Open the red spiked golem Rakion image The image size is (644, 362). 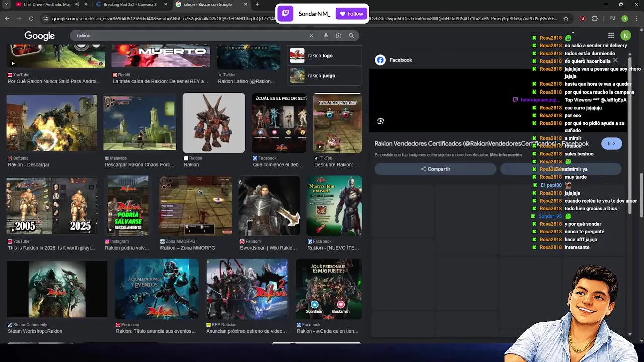213,123
